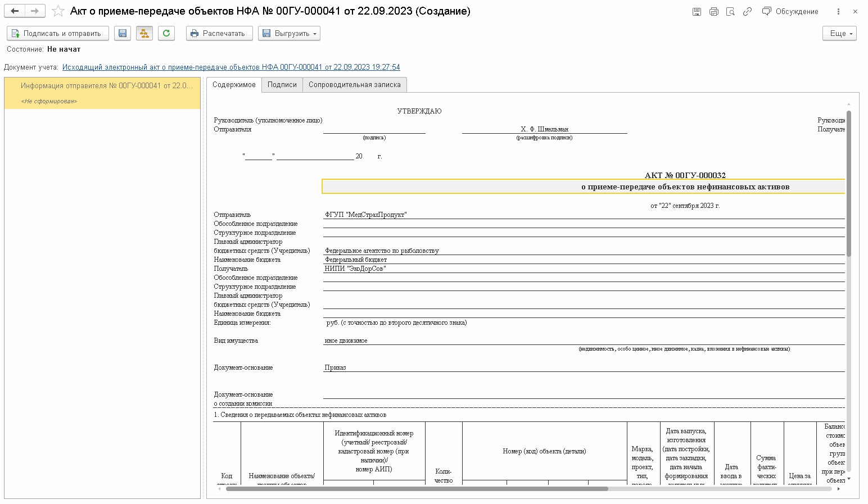Click the save icon in title bar
The image size is (868, 504).
point(697,11)
